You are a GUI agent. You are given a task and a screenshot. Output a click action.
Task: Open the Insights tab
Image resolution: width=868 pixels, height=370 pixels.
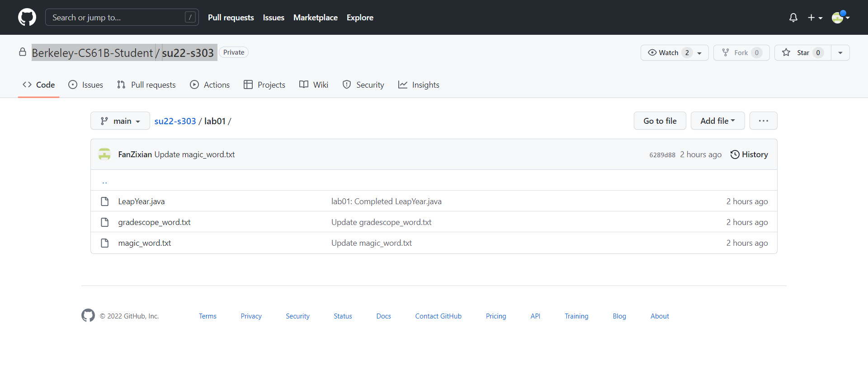click(x=419, y=85)
